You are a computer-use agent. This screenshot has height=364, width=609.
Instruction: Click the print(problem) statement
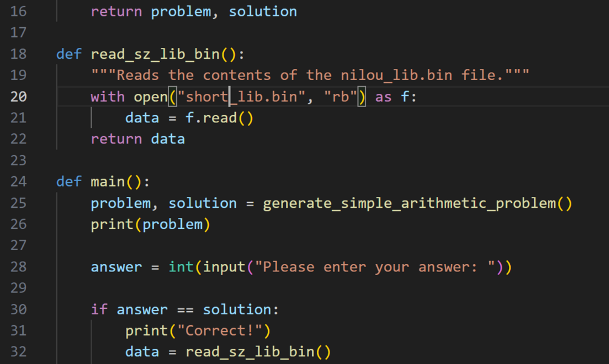(151, 225)
